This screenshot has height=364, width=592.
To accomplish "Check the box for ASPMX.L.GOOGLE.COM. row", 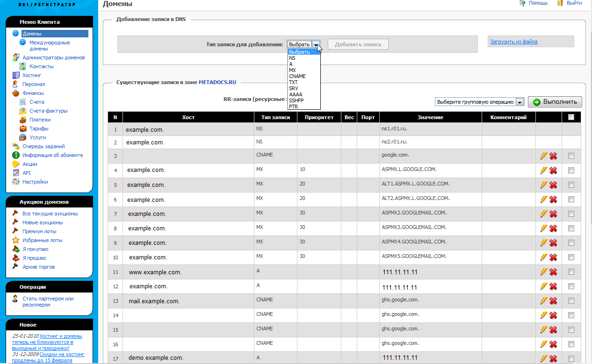I will coord(571,171).
